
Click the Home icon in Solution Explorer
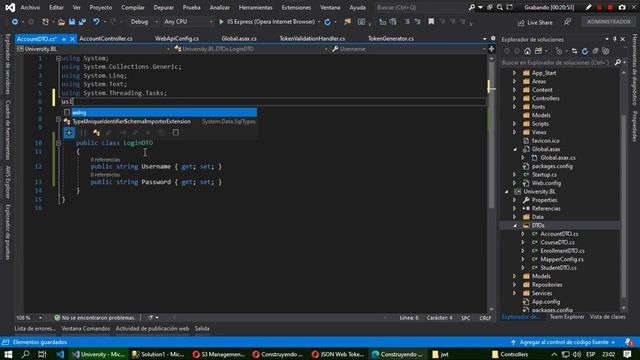(527, 51)
